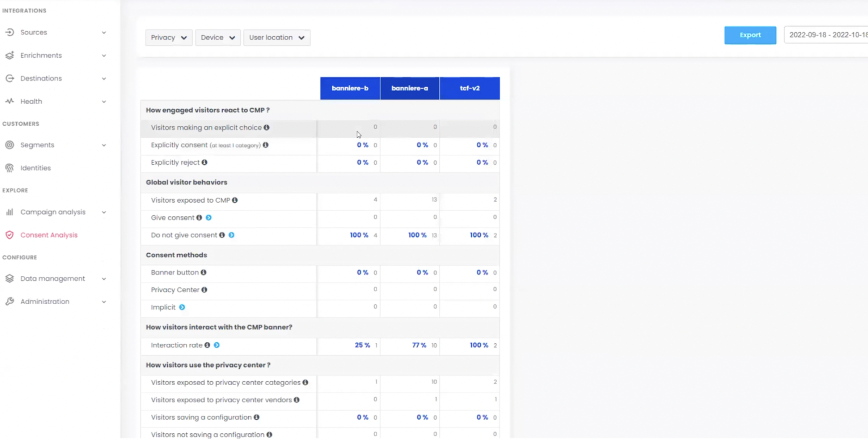Click the tcf-v2 column header
This screenshot has height=440, width=868.
[470, 88]
